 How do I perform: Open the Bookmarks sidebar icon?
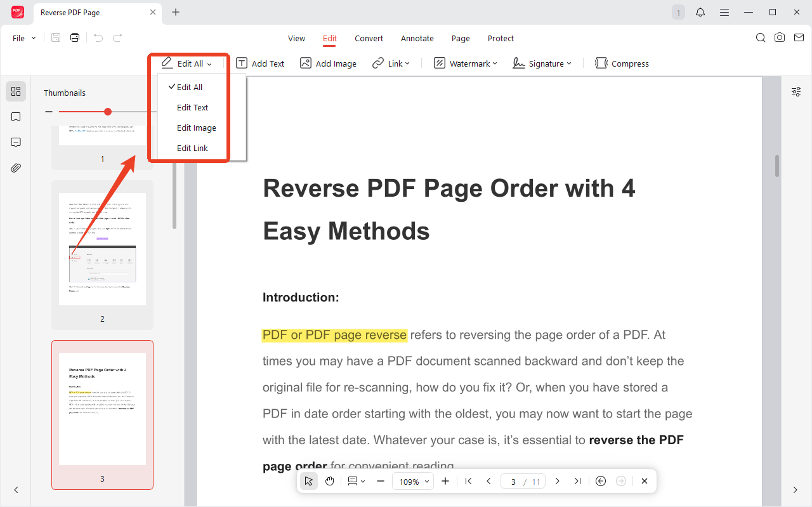click(x=16, y=117)
